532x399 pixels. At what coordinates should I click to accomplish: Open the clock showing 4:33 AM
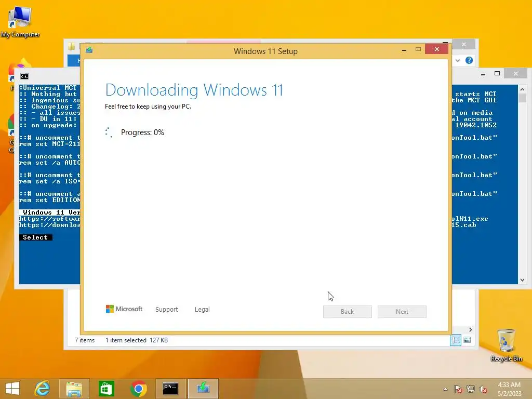(509, 389)
